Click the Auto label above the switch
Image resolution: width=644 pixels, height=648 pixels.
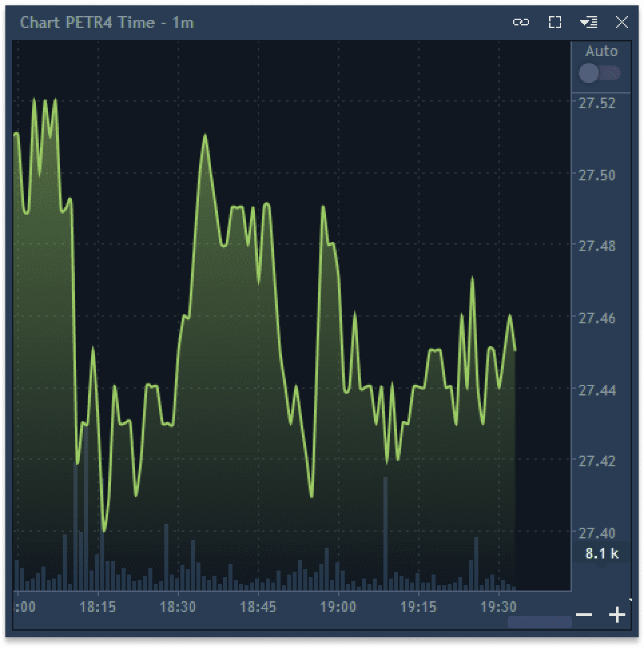[601, 51]
